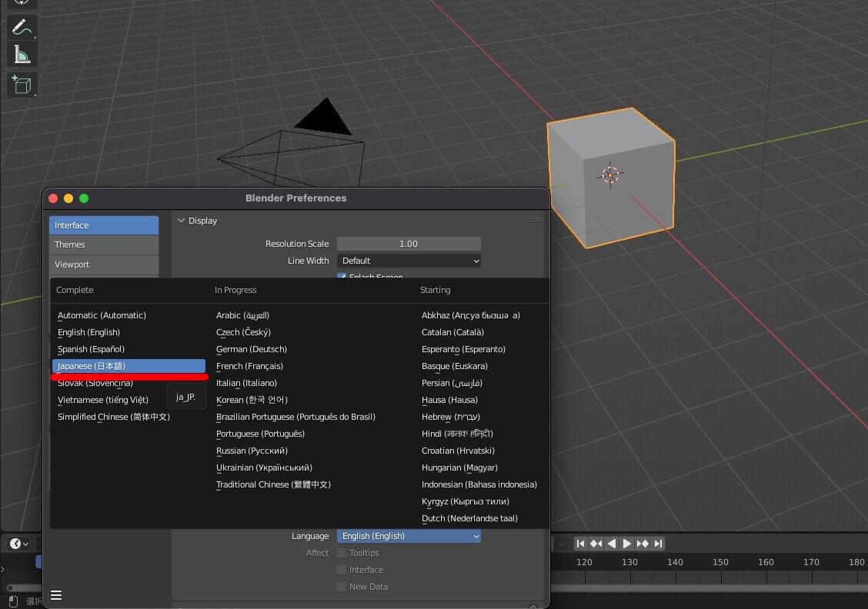Click the Resolution Scale value field
This screenshot has height=609, width=868.
[x=409, y=244]
